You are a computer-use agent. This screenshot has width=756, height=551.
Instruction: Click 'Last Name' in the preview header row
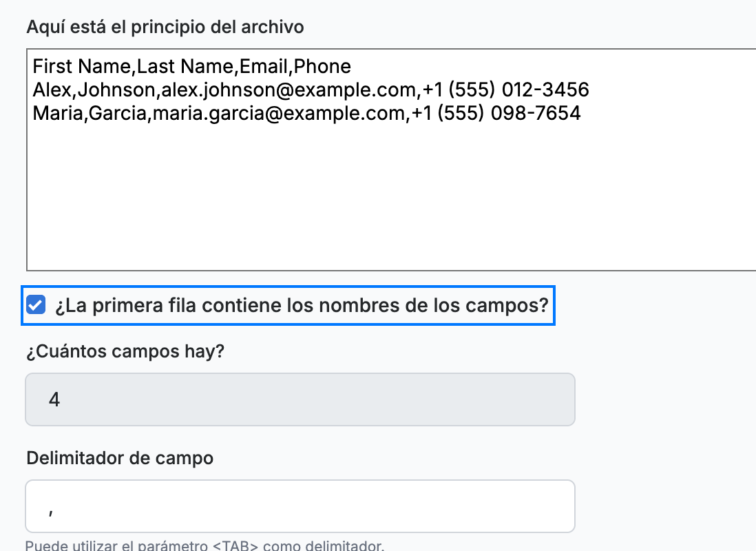pos(186,67)
